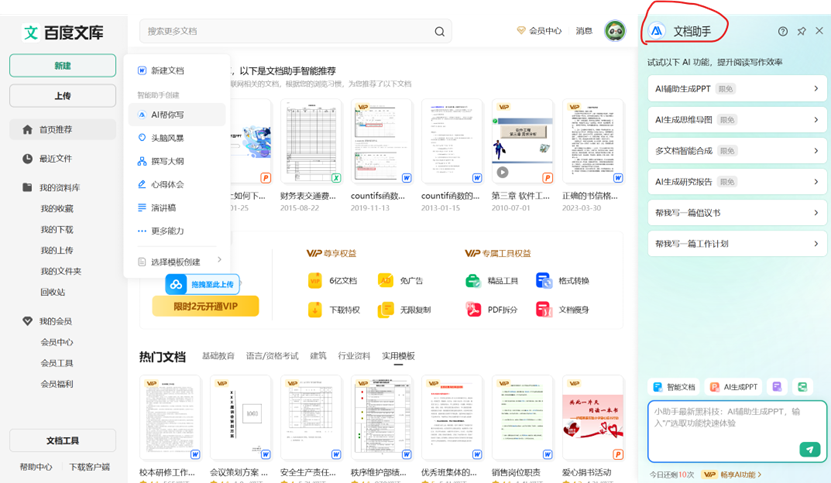Open 帮我写一篇工作计划 suggestion
831x483 pixels.
[x=734, y=244]
